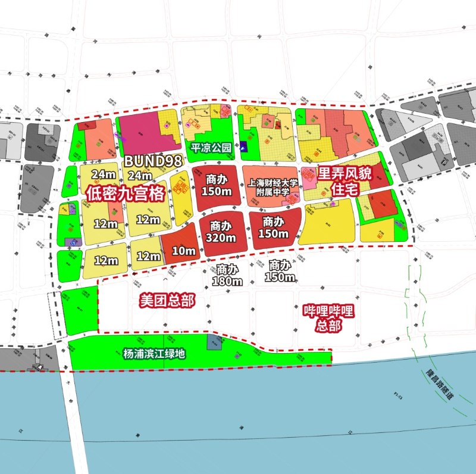The width and height of the screenshot is (476, 474).
Task: Click the gray-blue building square in 杨浦滨江绿地
Action: point(214,342)
